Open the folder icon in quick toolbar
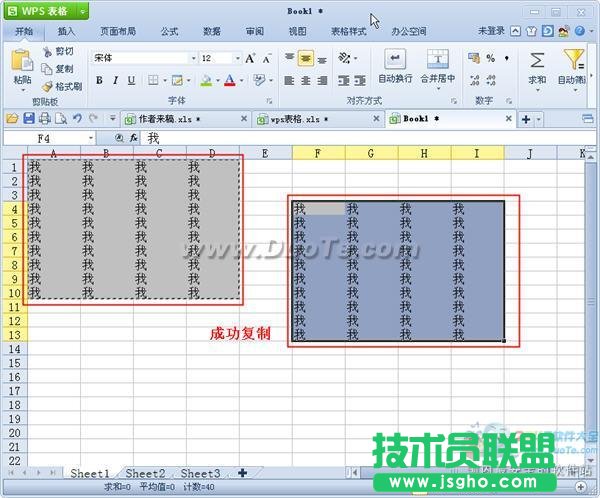The image size is (600, 498). (12, 119)
